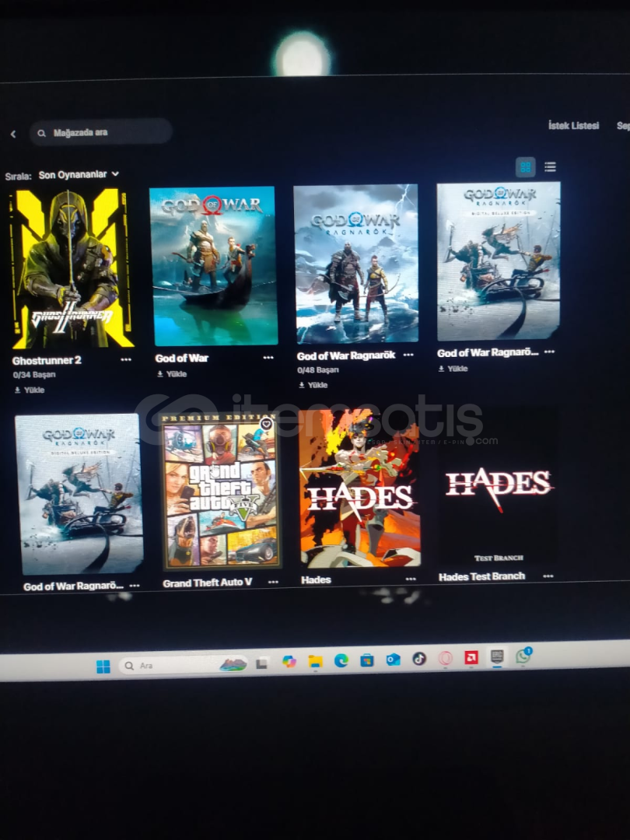Click the Hades Test Branch title text
The height and width of the screenshot is (840, 630).
pos(481,576)
